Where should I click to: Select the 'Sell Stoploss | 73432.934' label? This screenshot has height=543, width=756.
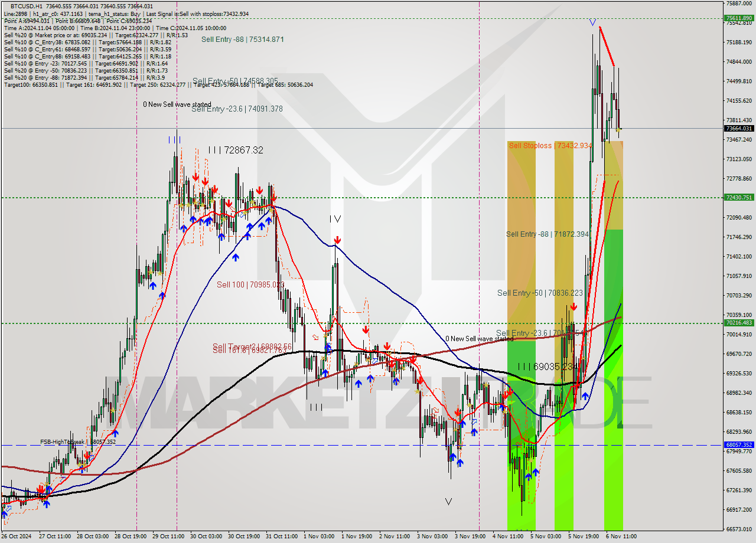pyautogui.click(x=550, y=145)
